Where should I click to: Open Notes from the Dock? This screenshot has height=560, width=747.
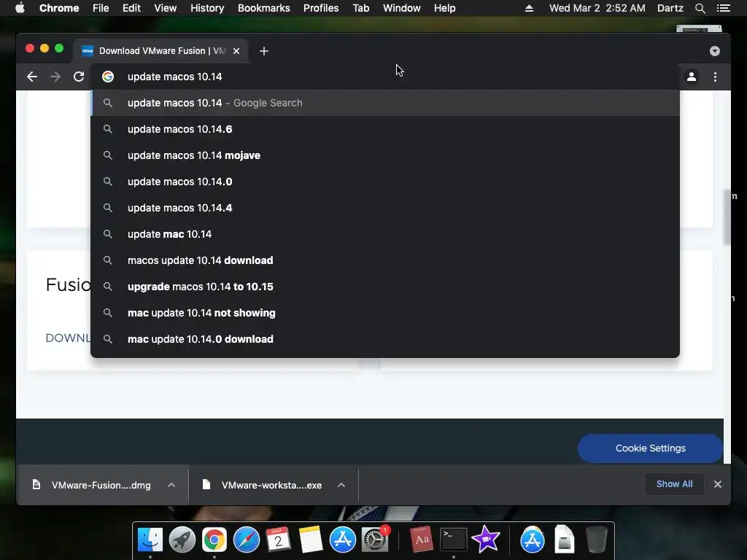[311, 540]
